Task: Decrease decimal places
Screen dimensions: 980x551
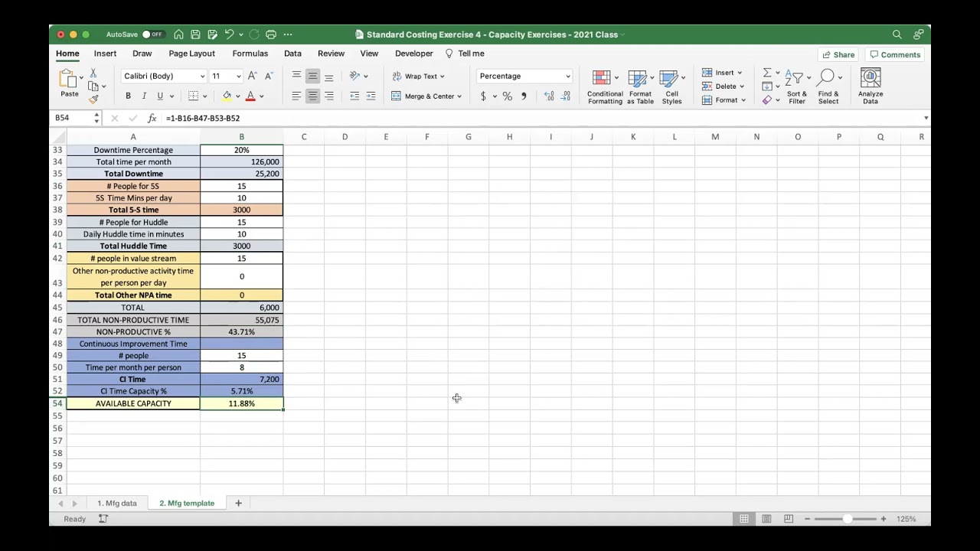Action: 566,96
